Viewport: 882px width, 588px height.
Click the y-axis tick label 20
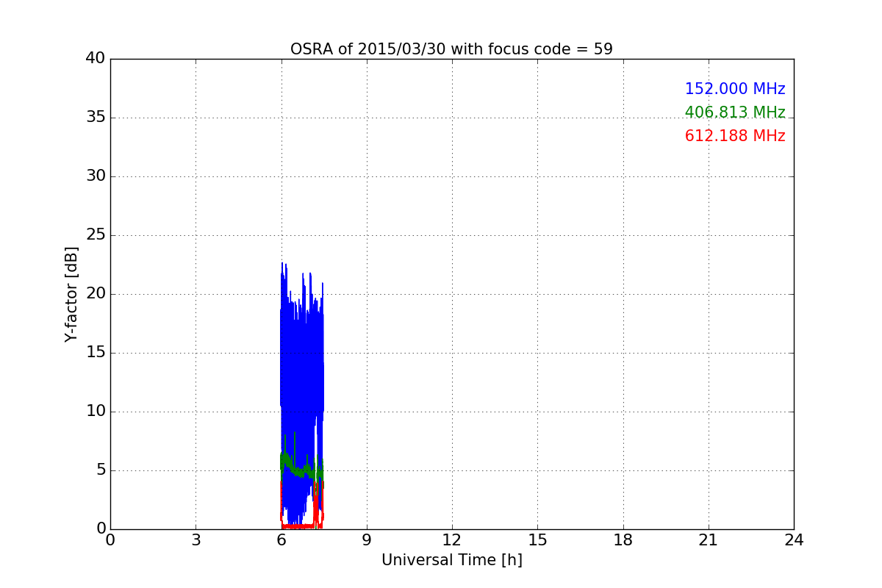click(96, 294)
